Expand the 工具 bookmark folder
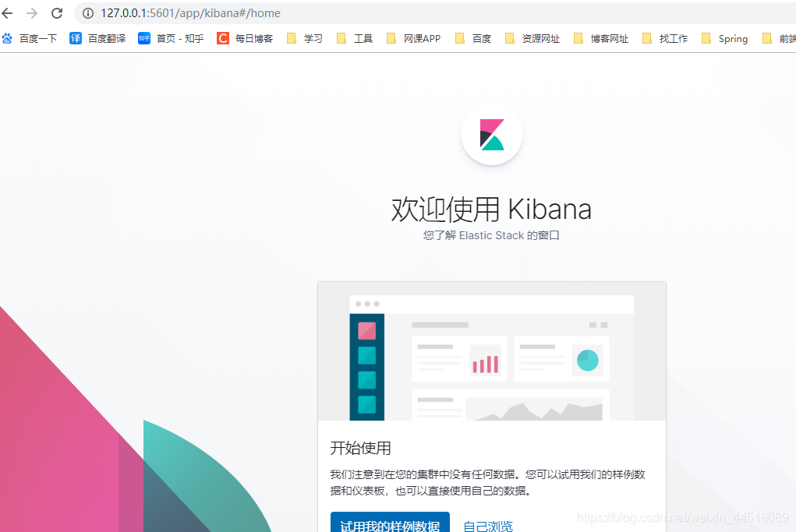The height and width of the screenshot is (532, 796). pos(355,38)
